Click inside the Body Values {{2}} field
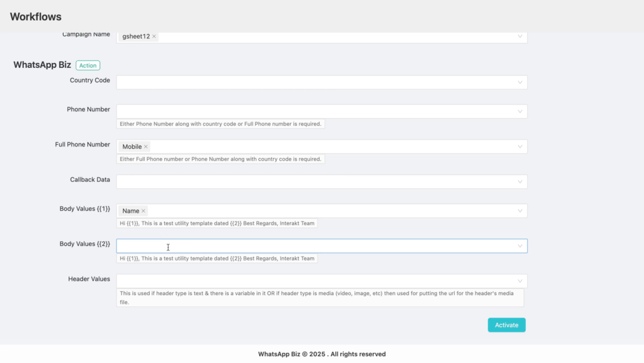Image resolution: width=644 pixels, height=363 pixels. coord(321,246)
